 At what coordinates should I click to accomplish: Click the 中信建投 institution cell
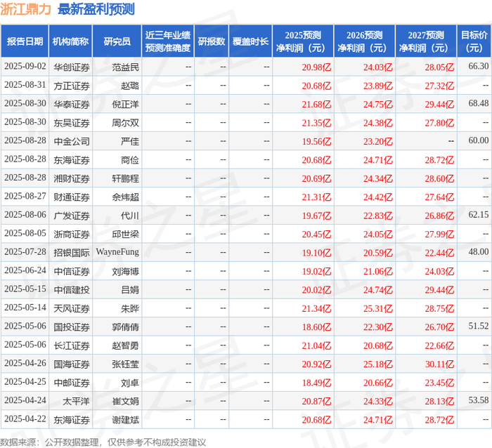[72, 290]
